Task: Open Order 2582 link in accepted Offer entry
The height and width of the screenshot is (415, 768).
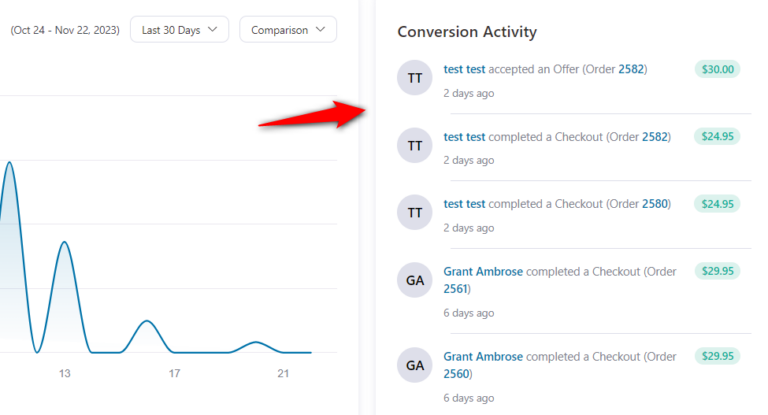Action: coord(631,69)
